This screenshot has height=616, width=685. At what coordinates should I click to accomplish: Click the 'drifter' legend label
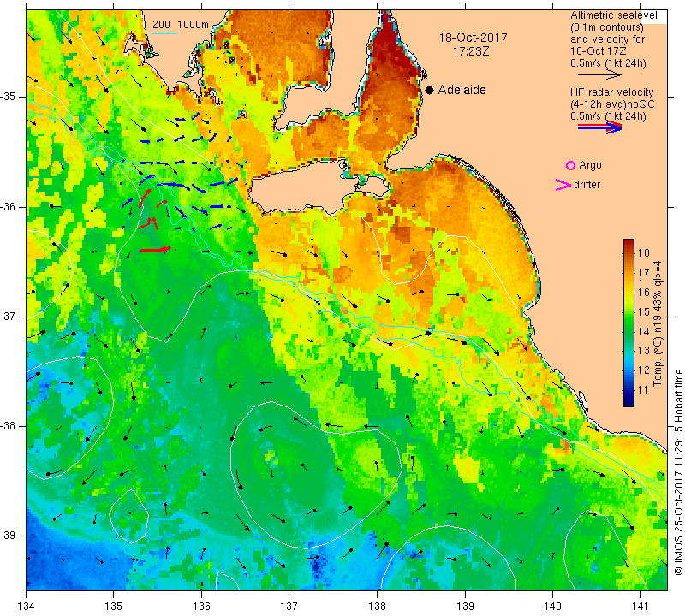point(587,185)
